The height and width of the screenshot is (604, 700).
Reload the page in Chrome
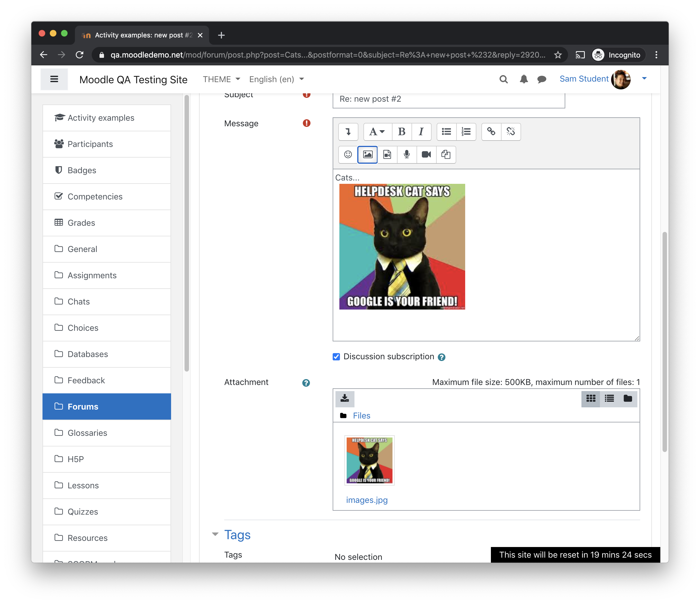coord(79,55)
